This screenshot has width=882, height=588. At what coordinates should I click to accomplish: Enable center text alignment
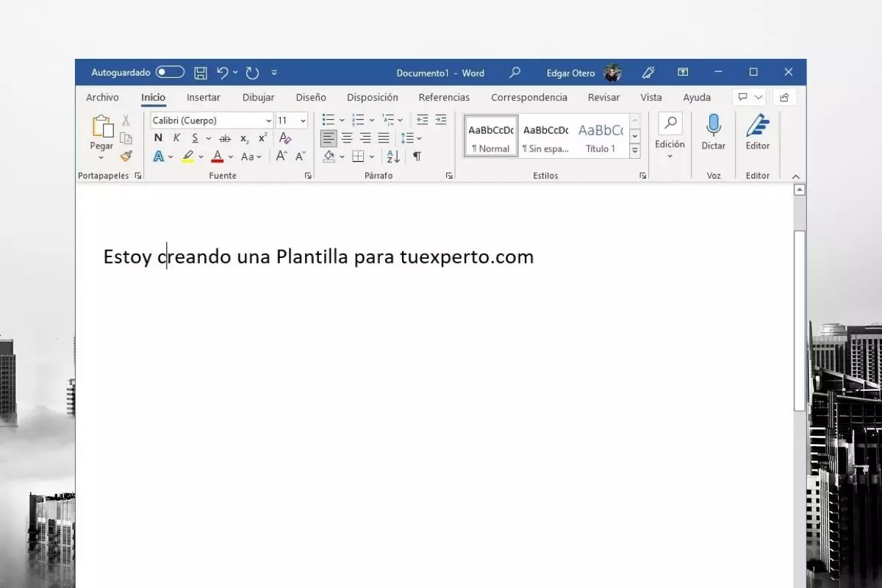[x=347, y=138]
